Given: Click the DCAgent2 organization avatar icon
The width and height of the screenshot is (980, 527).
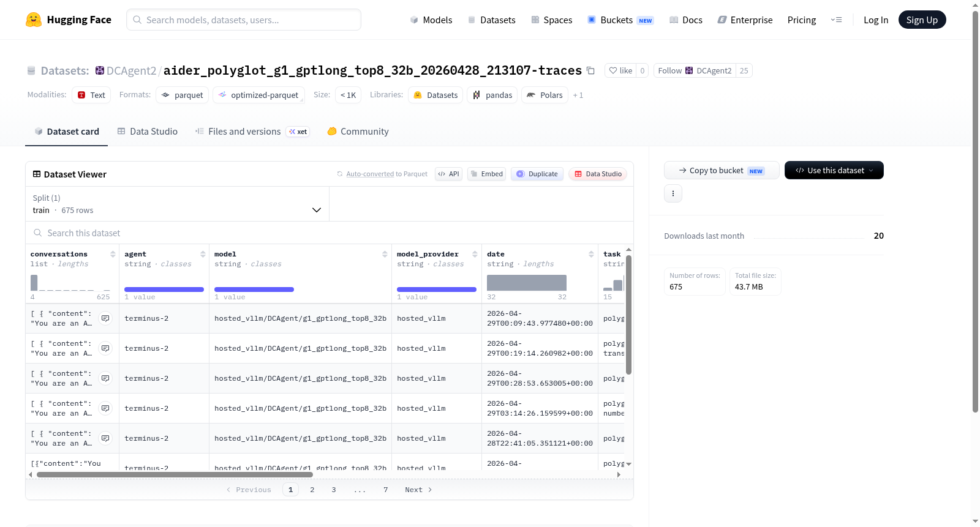Looking at the screenshot, I should [x=100, y=70].
